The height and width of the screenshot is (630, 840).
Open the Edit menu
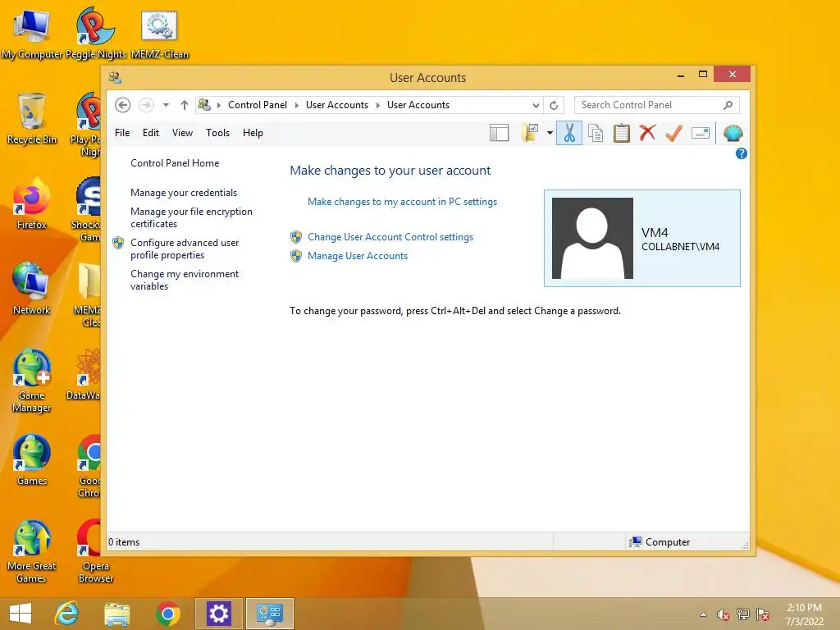tap(151, 133)
